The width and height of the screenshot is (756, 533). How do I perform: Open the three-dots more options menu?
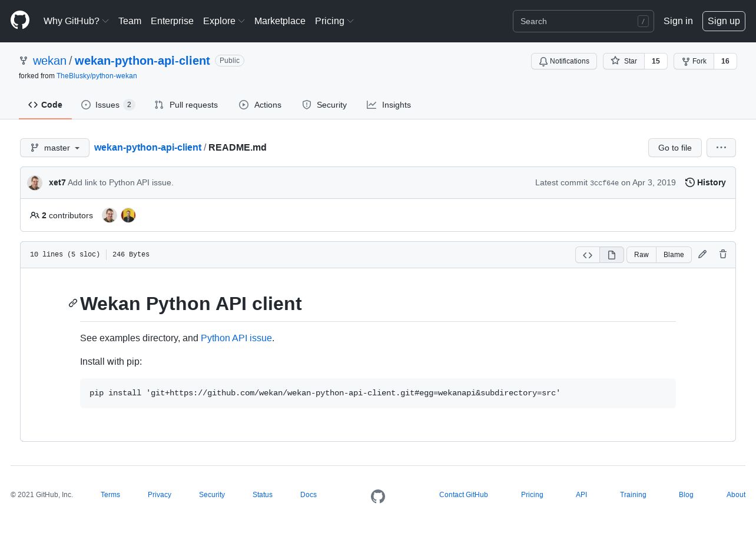pyautogui.click(x=721, y=148)
